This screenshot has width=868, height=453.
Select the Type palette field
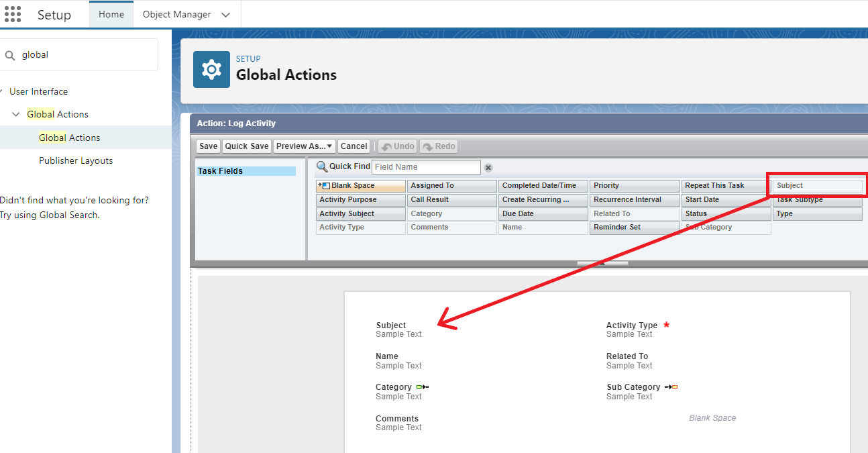pyautogui.click(x=818, y=214)
